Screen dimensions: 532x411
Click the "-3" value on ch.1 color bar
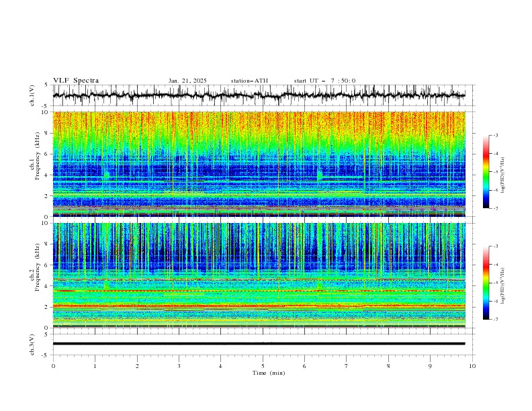coord(496,135)
